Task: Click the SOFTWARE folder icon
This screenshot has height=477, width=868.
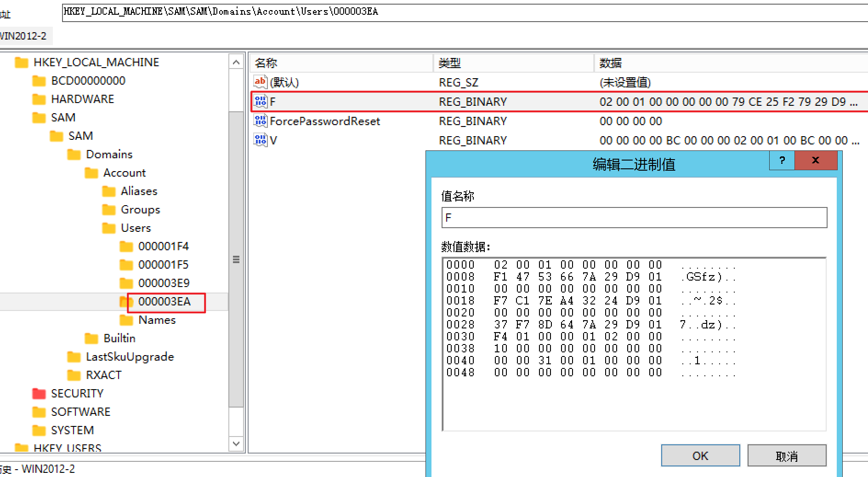Action: pyautogui.click(x=39, y=412)
